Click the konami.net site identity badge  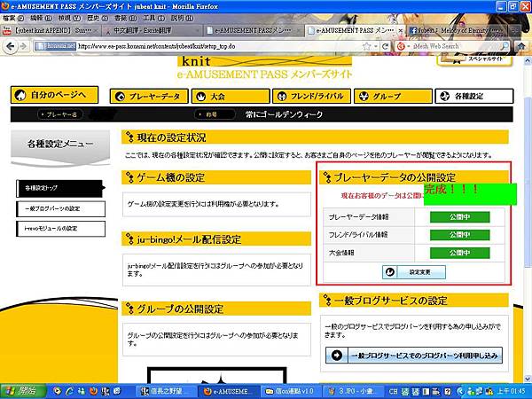pyautogui.click(x=55, y=46)
